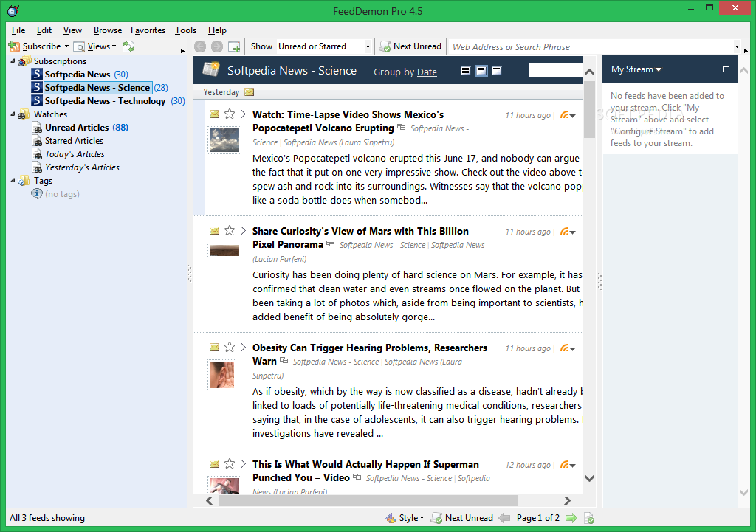Collapse the Subscriptions tree node
This screenshot has height=532, width=756.
pyautogui.click(x=13, y=61)
